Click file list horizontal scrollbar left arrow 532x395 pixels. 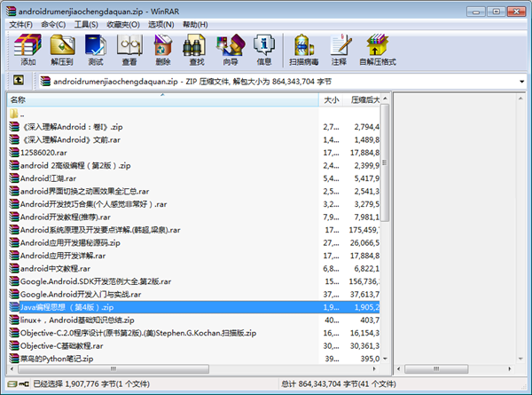(12, 369)
